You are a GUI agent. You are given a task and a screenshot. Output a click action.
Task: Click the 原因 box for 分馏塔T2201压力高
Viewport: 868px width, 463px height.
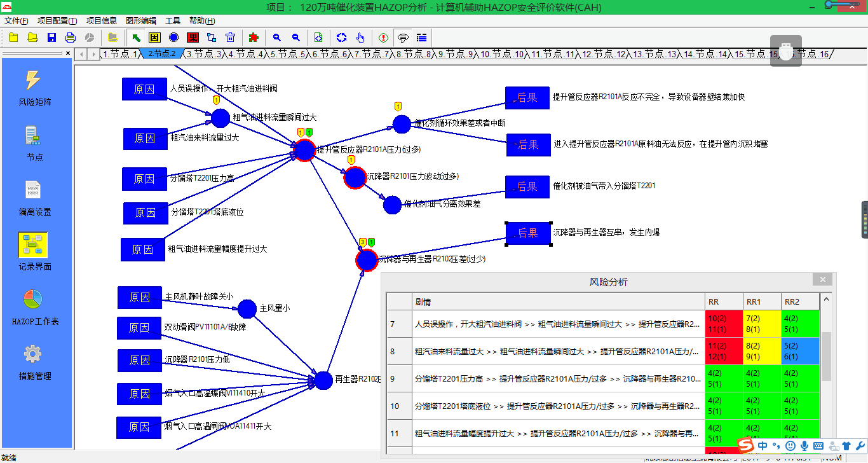tap(144, 179)
